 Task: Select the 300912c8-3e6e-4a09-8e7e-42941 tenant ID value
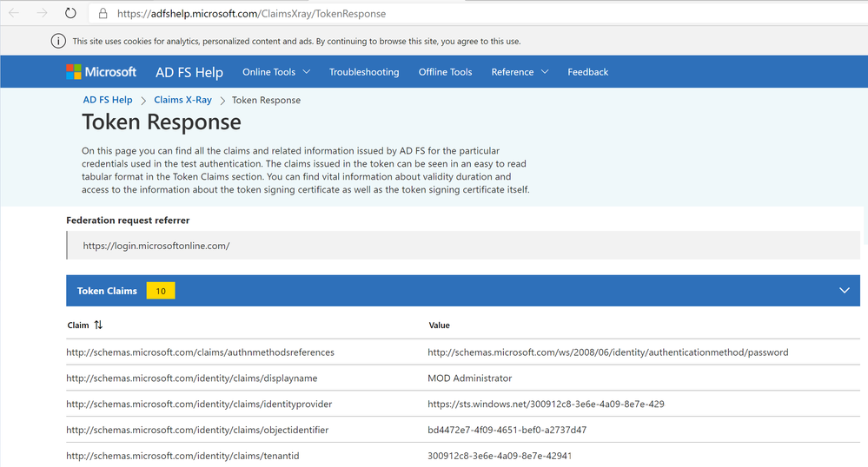pos(500,456)
